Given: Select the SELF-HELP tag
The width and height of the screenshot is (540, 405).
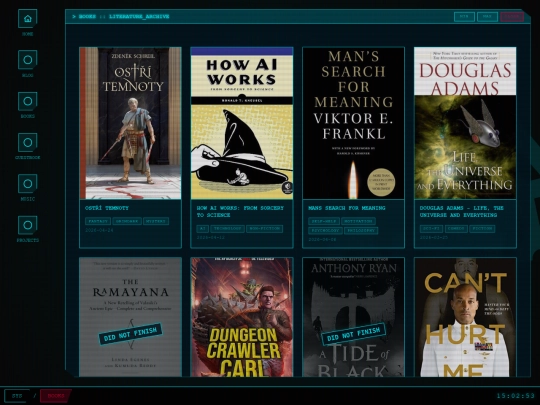Looking at the screenshot, I should tap(324, 221).
